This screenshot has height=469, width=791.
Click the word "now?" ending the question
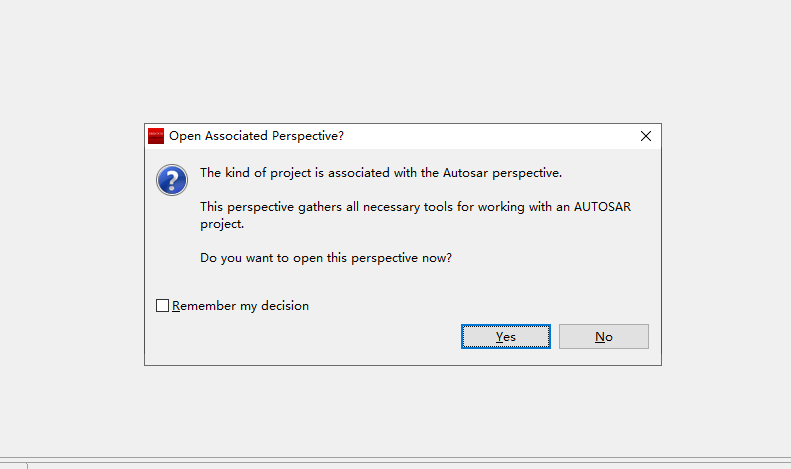pos(436,257)
